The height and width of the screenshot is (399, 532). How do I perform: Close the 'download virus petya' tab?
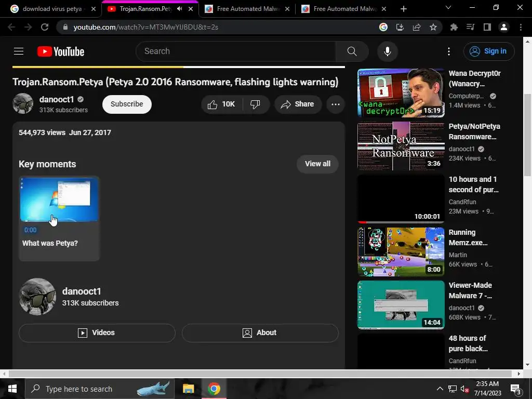[94, 9]
